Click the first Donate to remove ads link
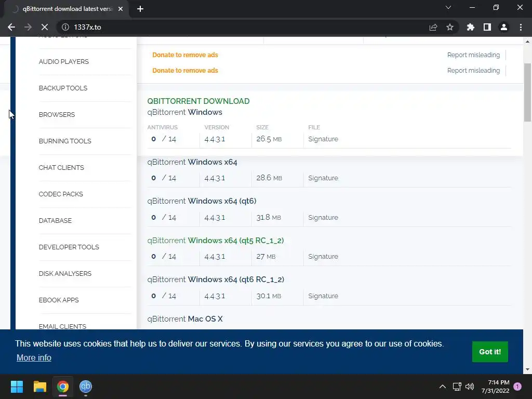The height and width of the screenshot is (399, 532). (x=185, y=55)
